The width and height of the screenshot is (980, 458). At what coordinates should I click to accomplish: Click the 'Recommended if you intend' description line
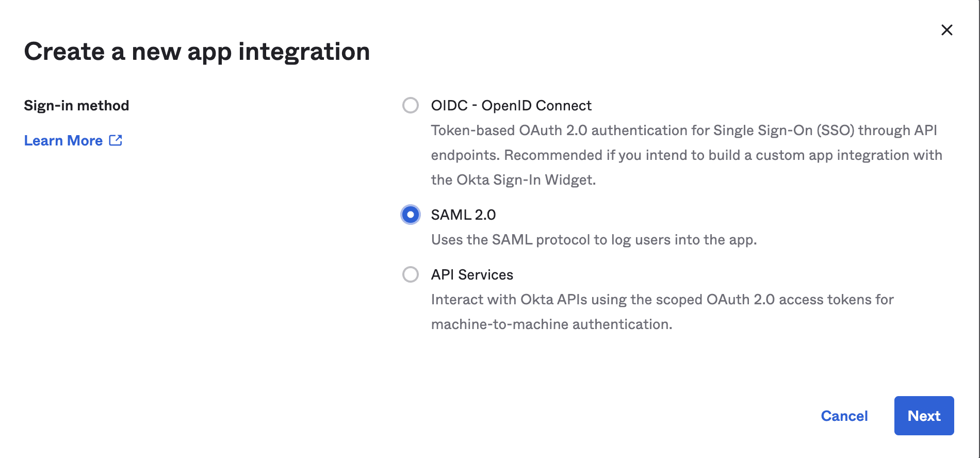tap(686, 155)
